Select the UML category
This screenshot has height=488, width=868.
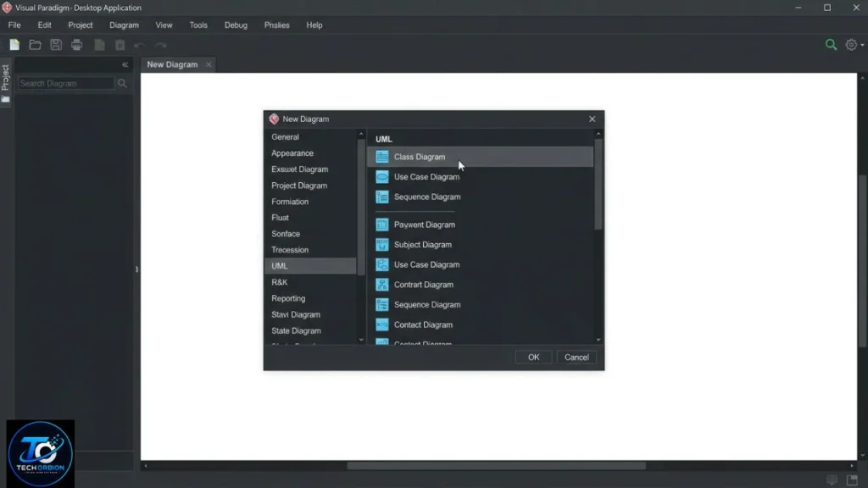point(310,266)
